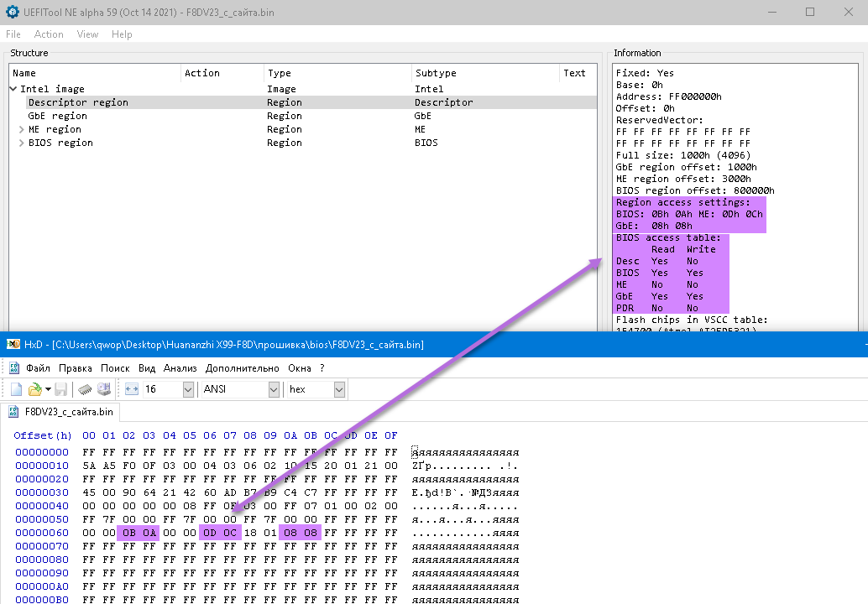The width and height of the screenshot is (868, 604).
Task: Click the Text column header
Action: tap(578, 73)
